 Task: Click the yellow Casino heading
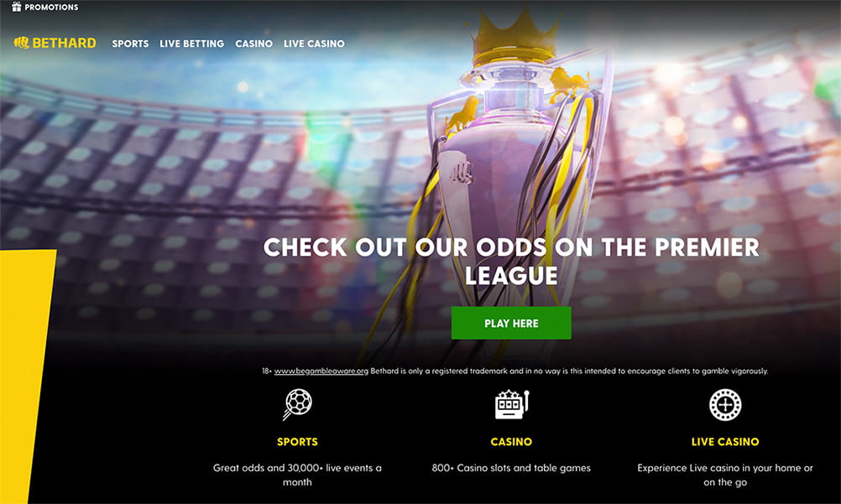pos(511,442)
